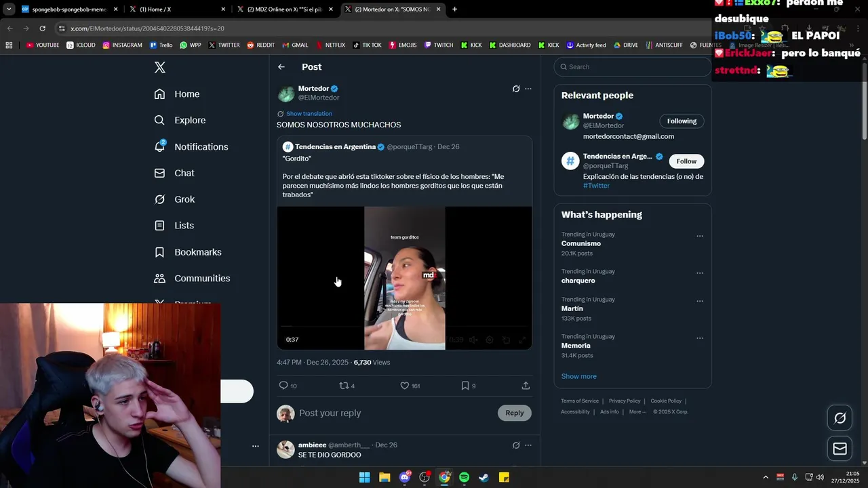Click the X Search box
This screenshot has height=488, width=868.
(x=632, y=66)
